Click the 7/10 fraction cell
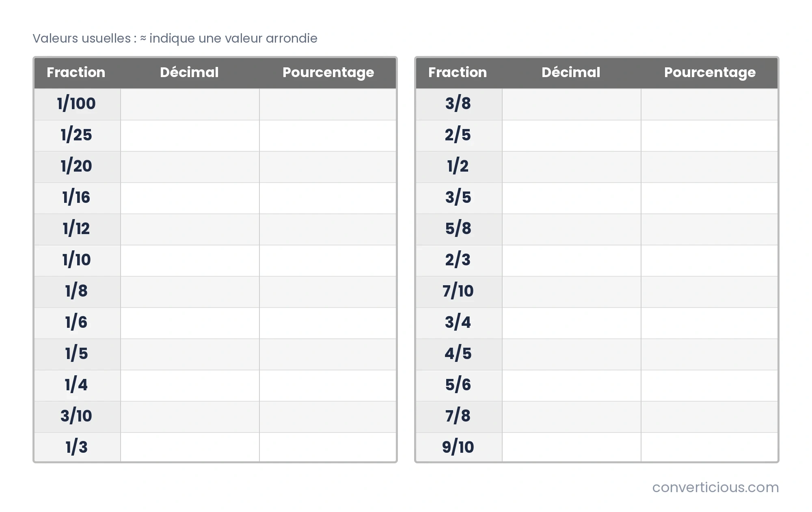The height and width of the screenshot is (512, 812). (x=459, y=292)
